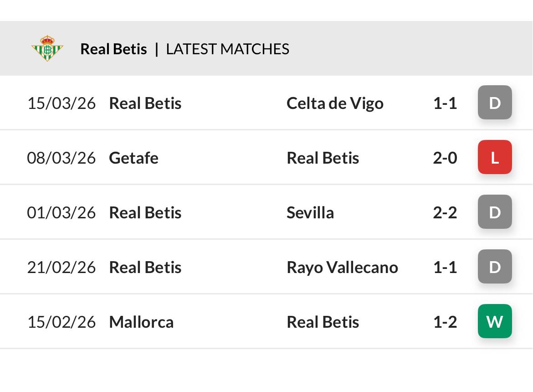The image size is (533, 392).
Task: Select the LATEST MATCHES heading label
Action: coord(227,49)
